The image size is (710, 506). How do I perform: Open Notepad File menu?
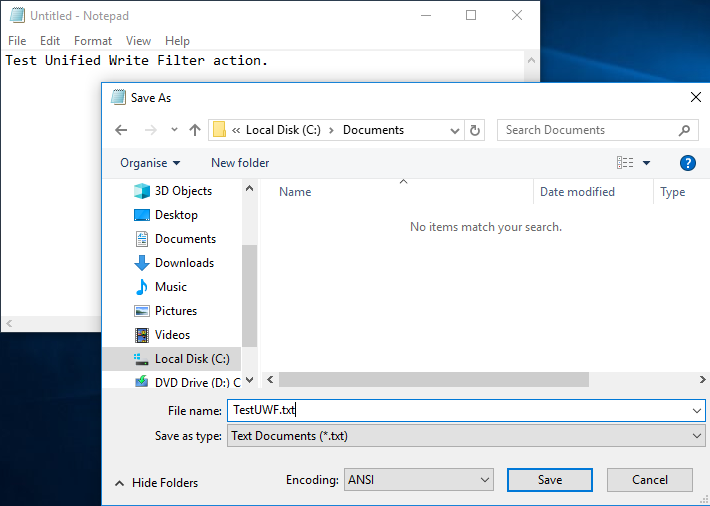point(17,41)
